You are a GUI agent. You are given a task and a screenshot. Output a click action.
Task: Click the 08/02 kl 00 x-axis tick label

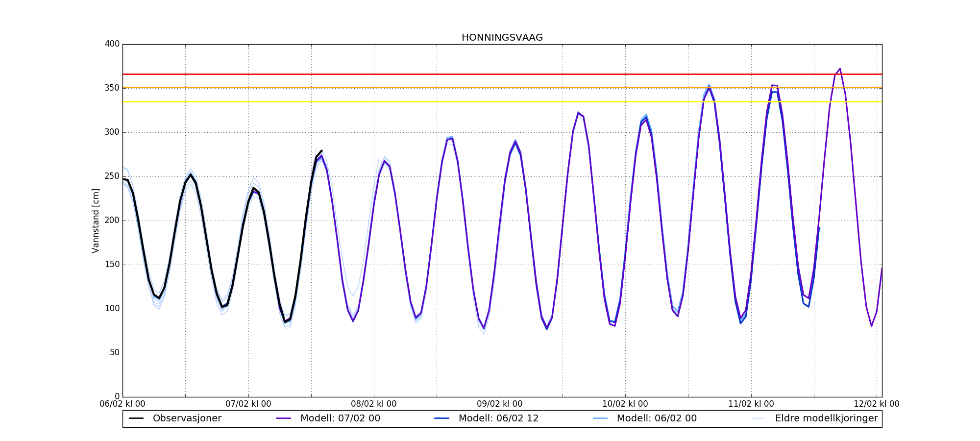(374, 404)
